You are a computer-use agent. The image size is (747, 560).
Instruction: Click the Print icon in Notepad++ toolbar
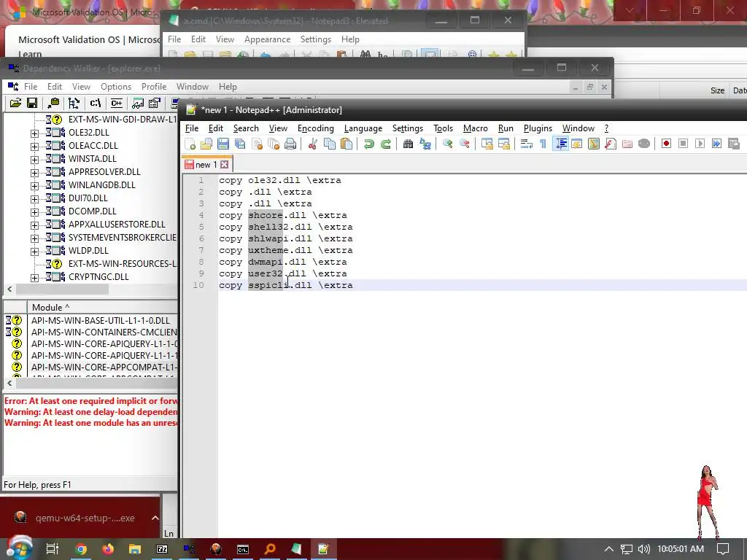coord(290,144)
